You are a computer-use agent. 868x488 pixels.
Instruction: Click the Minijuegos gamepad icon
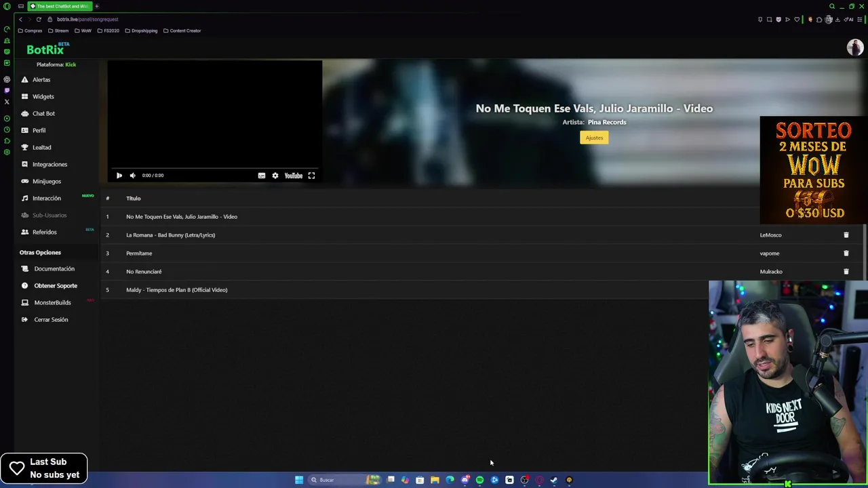(24, 182)
